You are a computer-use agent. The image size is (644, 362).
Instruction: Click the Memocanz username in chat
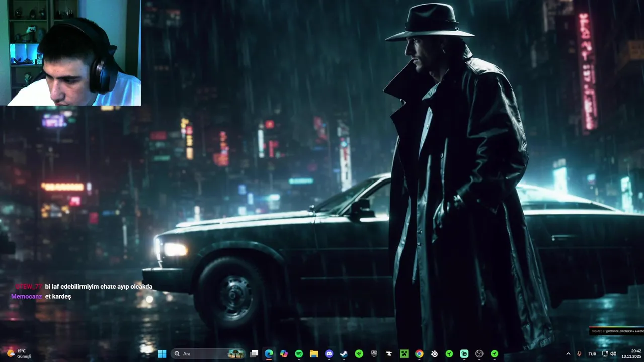point(27,296)
